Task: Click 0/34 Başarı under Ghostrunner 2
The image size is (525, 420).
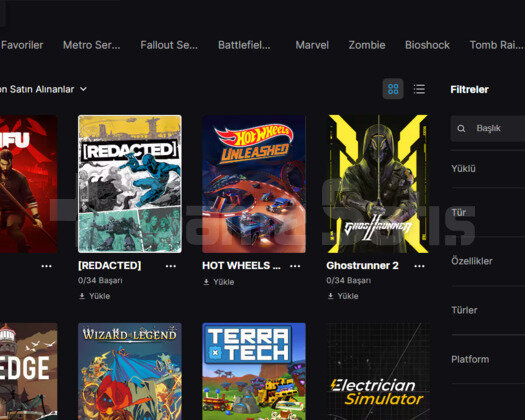Action: pyautogui.click(x=349, y=280)
